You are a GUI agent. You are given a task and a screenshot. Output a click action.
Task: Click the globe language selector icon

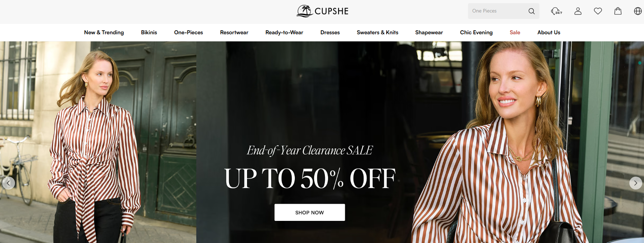pyautogui.click(x=638, y=11)
